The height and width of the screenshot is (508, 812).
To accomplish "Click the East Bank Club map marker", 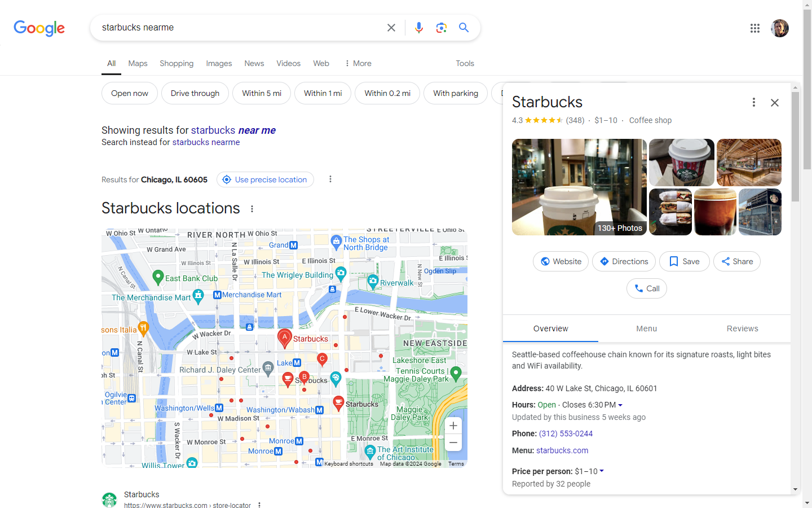I will point(158,277).
